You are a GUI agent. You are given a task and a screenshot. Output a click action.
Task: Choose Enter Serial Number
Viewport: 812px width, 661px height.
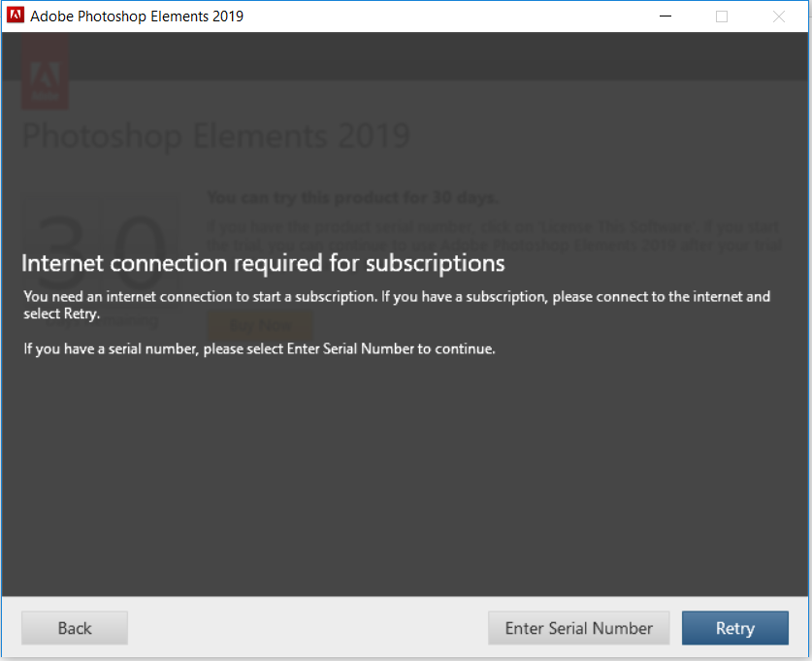(x=578, y=628)
